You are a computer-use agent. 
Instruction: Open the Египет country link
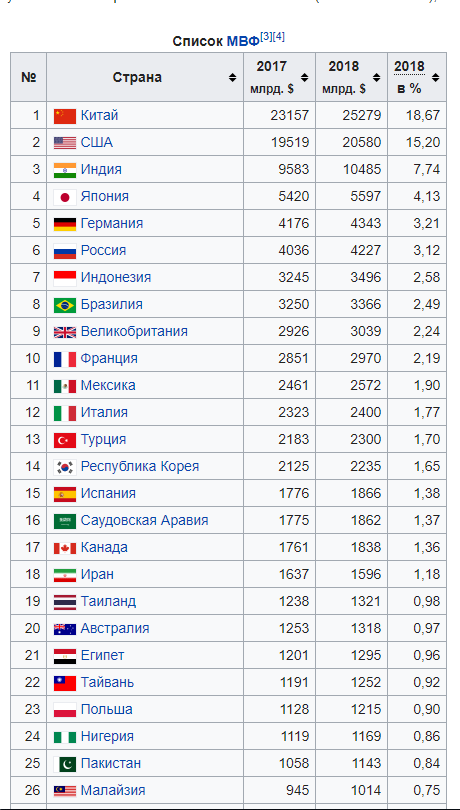102,655
